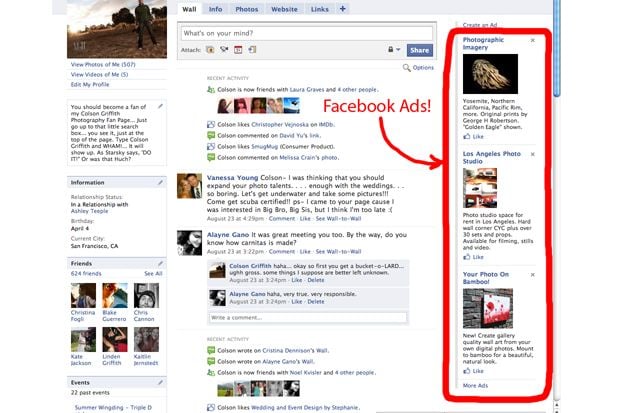Screen dimensions: 620x413
Task: Click the Write a comment field
Action: tap(308, 318)
